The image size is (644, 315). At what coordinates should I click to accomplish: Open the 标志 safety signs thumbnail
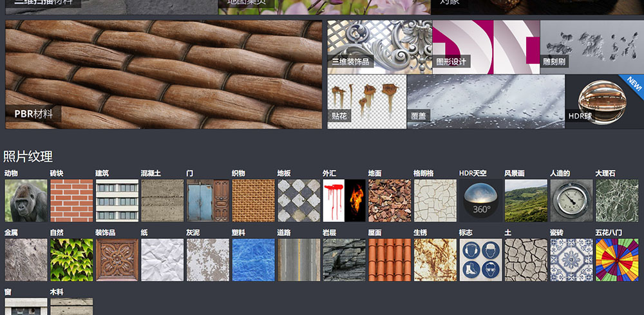pos(480,260)
